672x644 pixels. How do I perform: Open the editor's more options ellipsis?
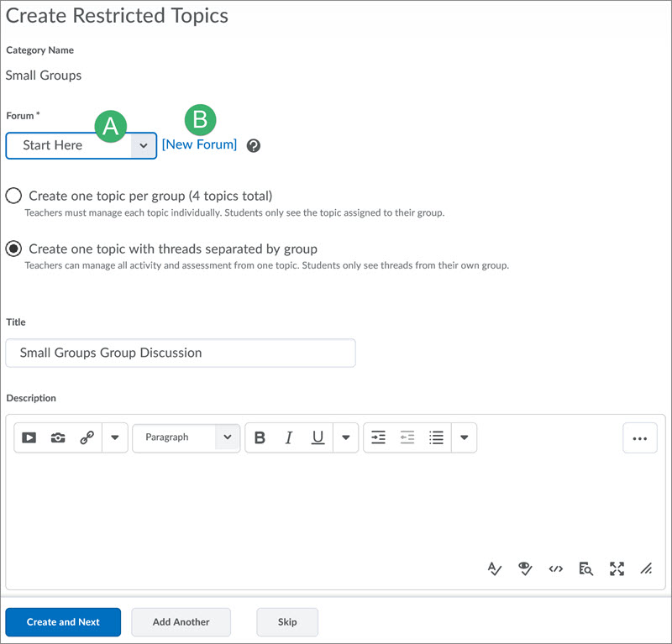(640, 438)
